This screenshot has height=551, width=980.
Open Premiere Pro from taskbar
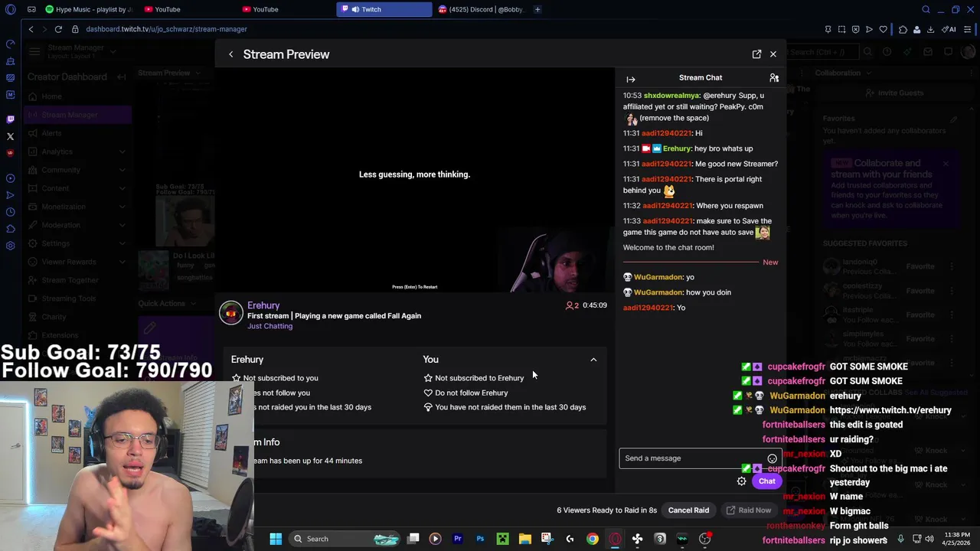point(458,539)
